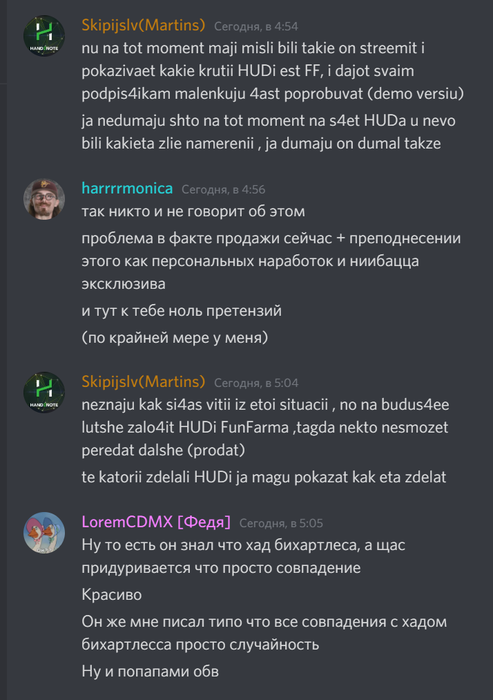Screen dimensions: 493x700
Task: Click the message 'Красиво'
Action: (x=111, y=595)
